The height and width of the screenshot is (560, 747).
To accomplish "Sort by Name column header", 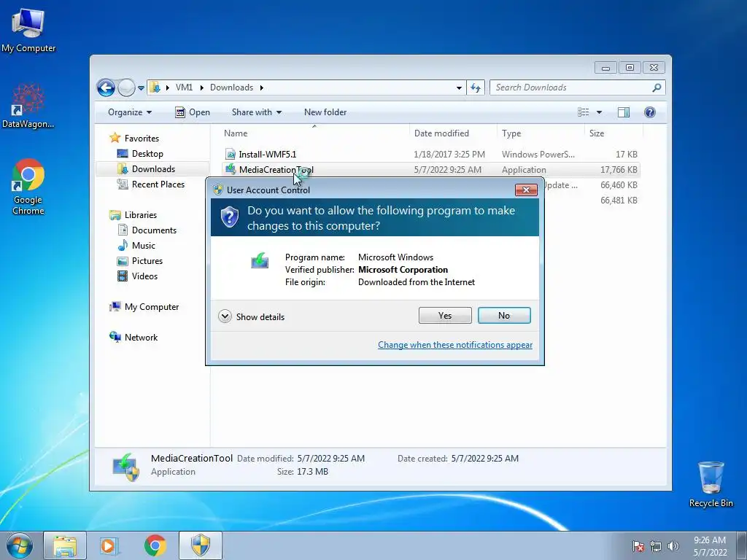I will [314, 133].
